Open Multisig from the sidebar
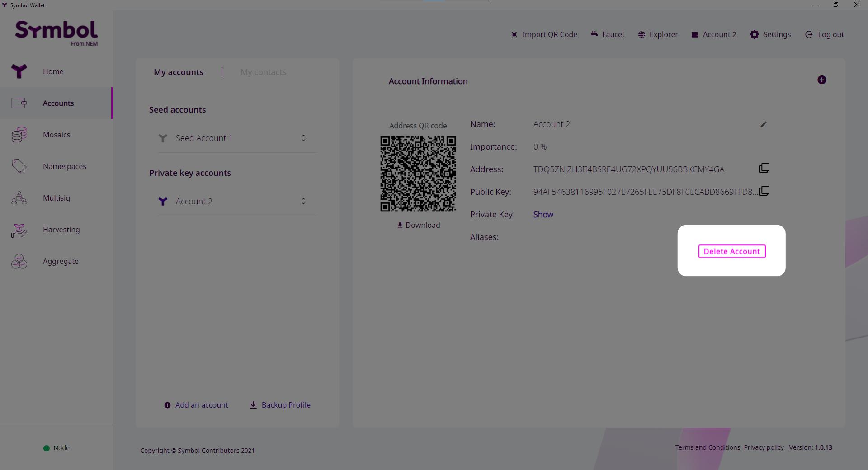 [57, 198]
